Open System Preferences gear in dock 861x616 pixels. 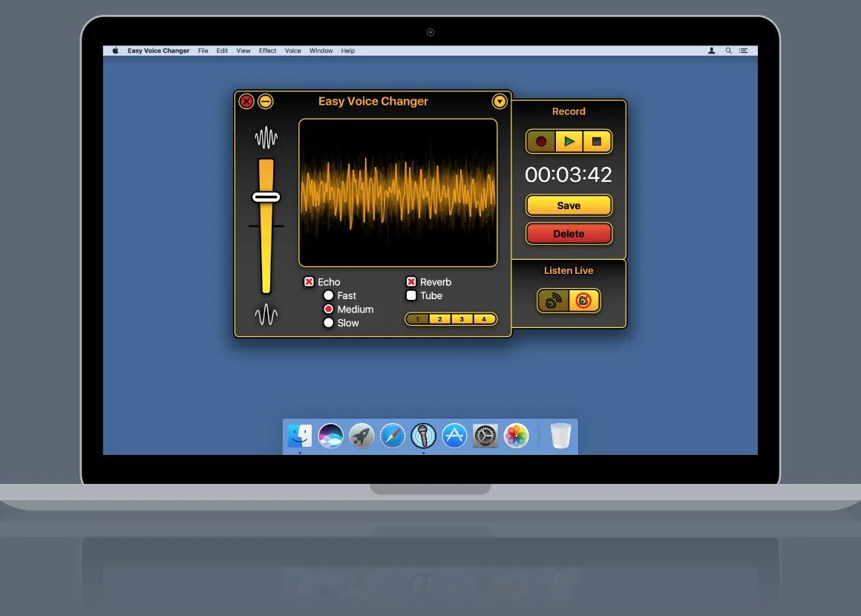tap(485, 436)
